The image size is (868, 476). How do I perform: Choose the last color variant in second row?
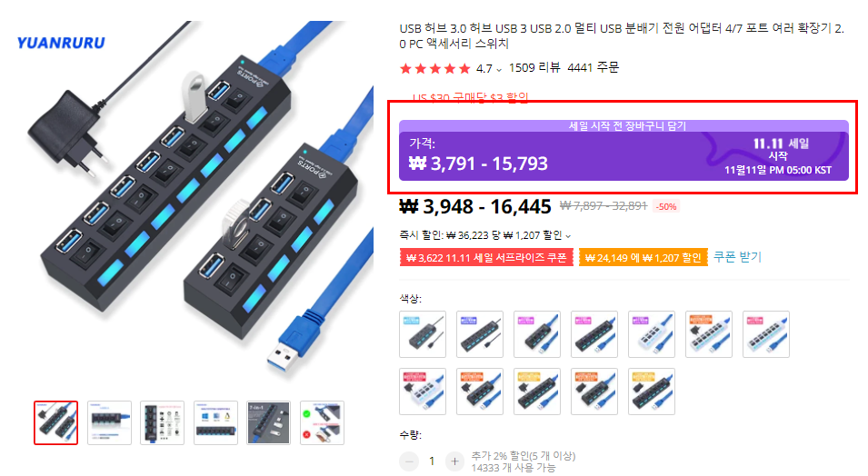coord(652,392)
